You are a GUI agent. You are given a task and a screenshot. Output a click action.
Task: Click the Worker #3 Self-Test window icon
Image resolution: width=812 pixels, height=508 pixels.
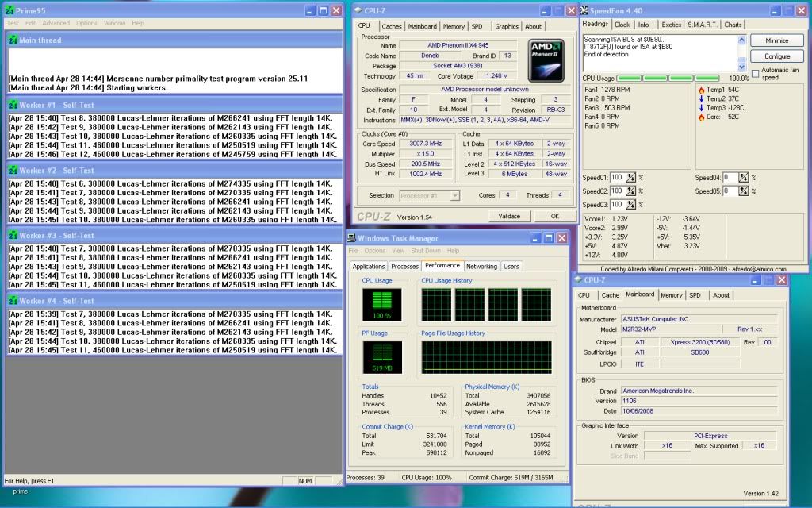[13, 236]
